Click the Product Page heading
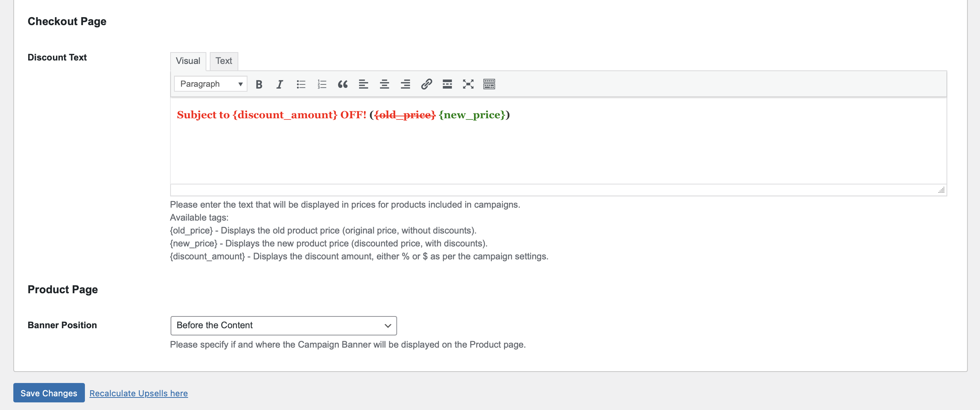This screenshot has height=410, width=980. tap(63, 290)
